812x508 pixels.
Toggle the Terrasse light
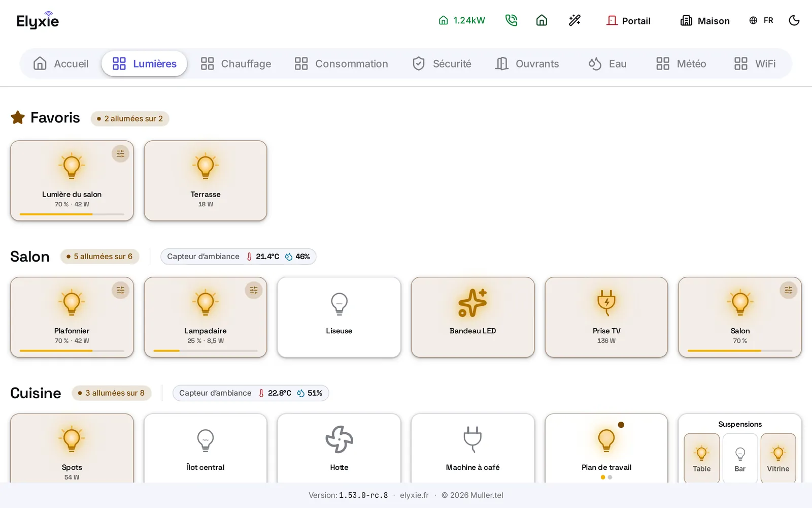click(206, 180)
